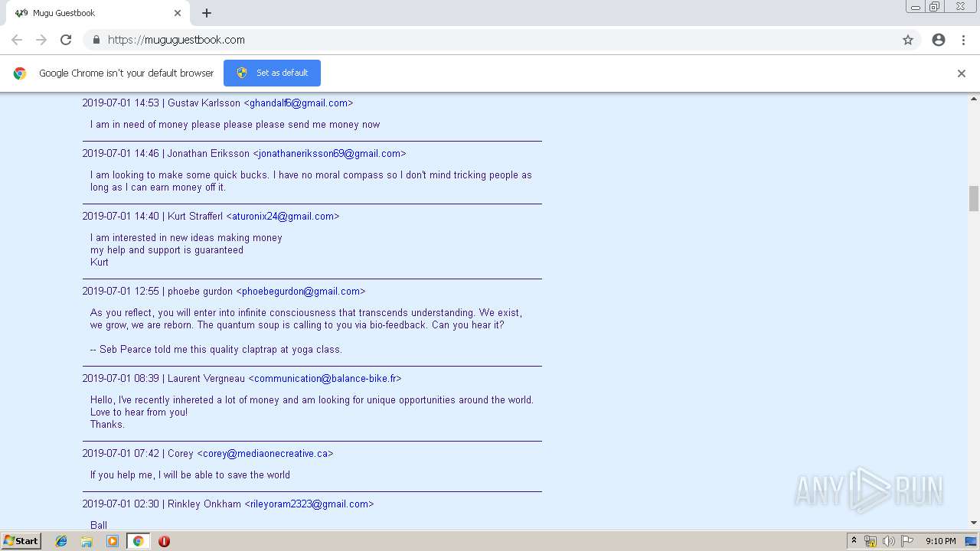View site security lock information

(x=96, y=40)
